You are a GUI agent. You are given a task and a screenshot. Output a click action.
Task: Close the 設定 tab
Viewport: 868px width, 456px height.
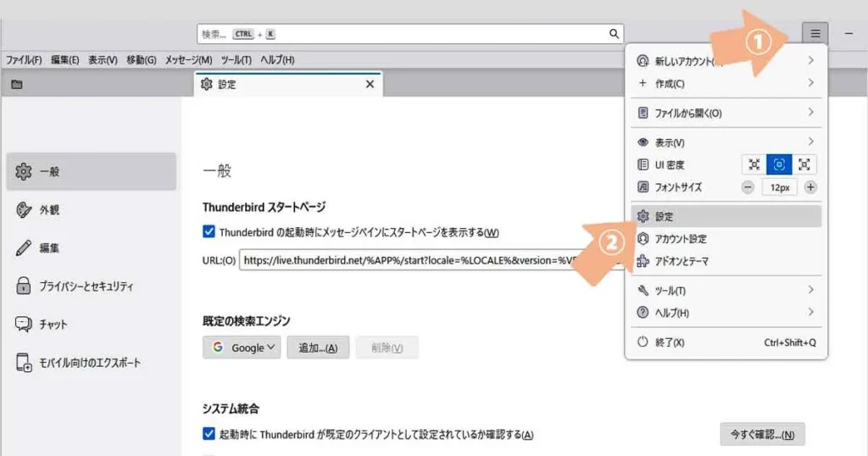[370, 84]
